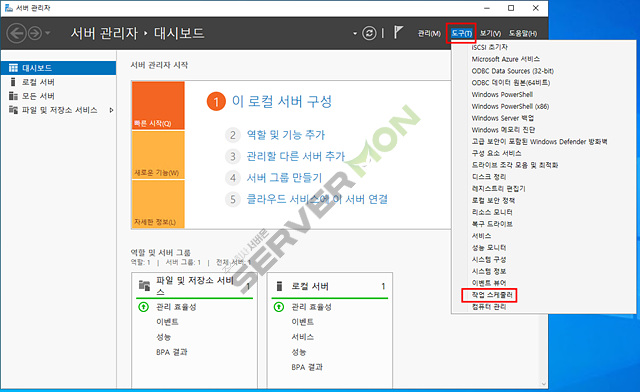Screen dimensions: 640x392
Task: Open 구성 요소 서비스 menu entry
Action: pos(496,154)
